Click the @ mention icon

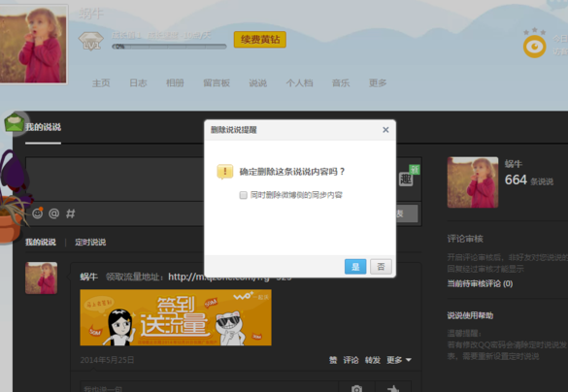pos(54,213)
